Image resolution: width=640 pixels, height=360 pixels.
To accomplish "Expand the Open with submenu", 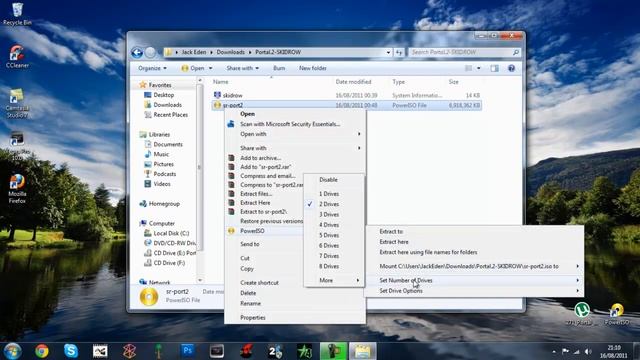I will click(x=295, y=134).
